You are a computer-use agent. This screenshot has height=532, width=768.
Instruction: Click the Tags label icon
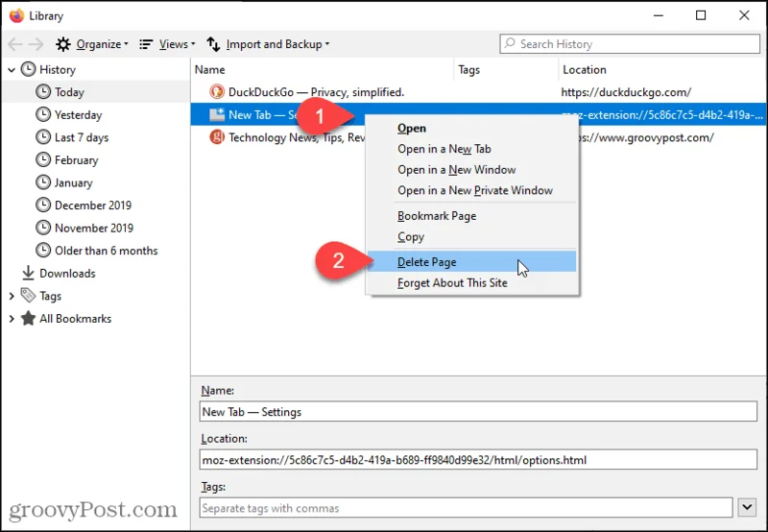[28, 295]
